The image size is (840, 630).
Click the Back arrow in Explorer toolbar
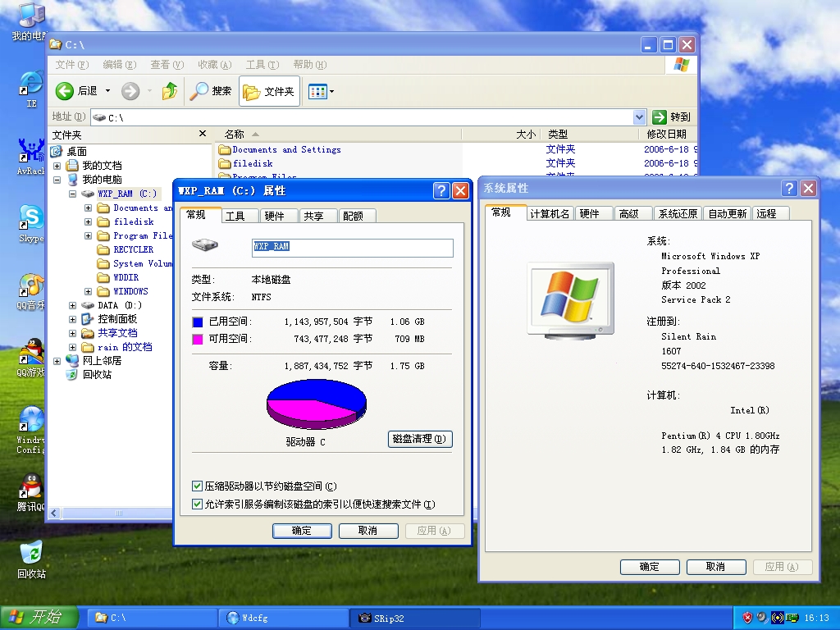click(x=66, y=91)
